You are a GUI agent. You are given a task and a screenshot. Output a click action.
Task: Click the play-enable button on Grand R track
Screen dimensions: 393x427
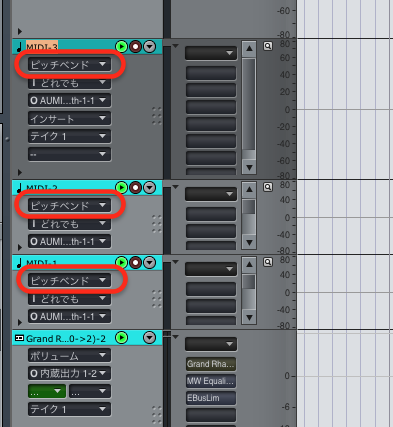click(x=121, y=338)
